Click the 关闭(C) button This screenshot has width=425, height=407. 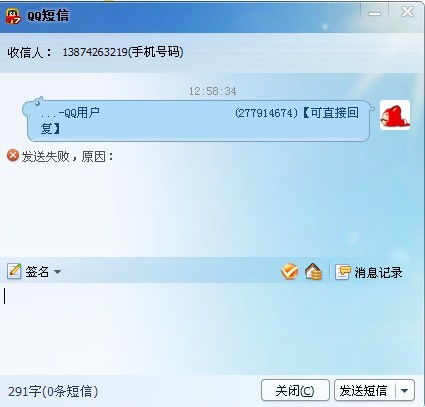295,390
